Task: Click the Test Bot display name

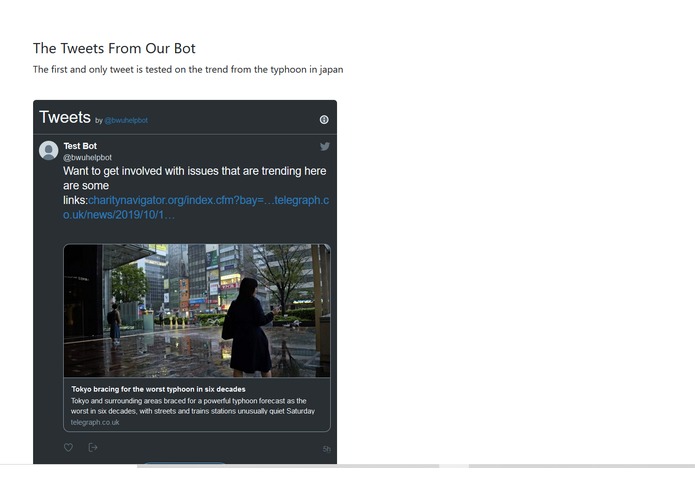Action: pyautogui.click(x=80, y=146)
